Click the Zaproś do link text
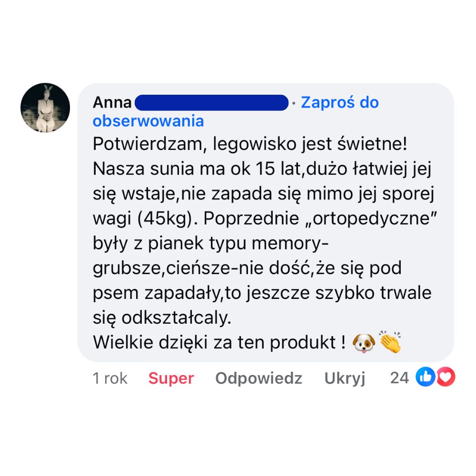This screenshot has width=476, height=476. click(340, 102)
